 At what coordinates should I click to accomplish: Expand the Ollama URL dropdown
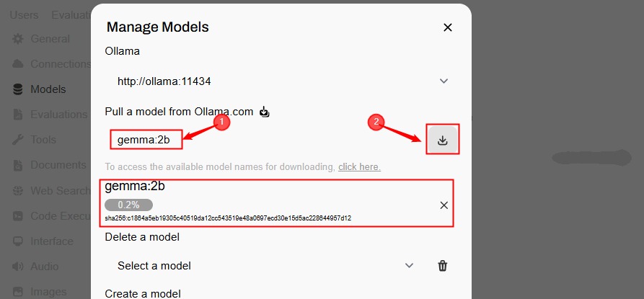[x=444, y=81]
